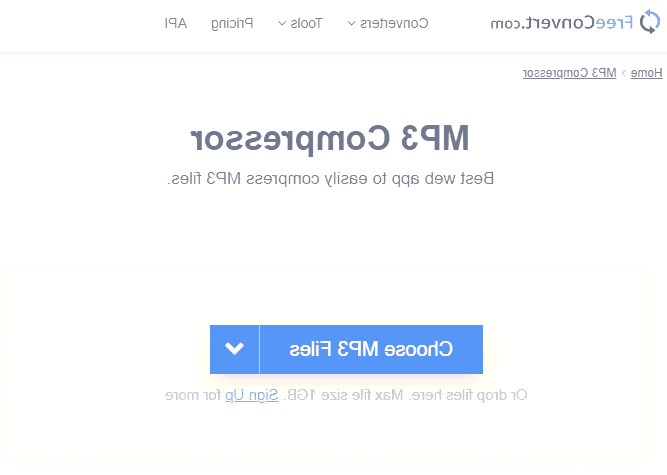
Task: Click the MP3 Compressor page heading
Action: tap(330, 139)
